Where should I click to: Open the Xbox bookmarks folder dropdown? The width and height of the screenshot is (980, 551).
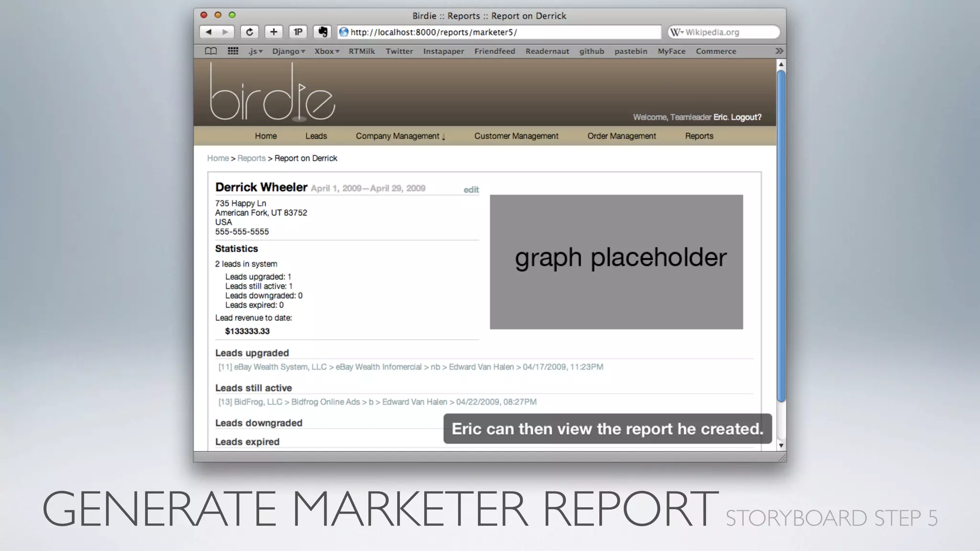pyautogui.click(x=327, y=51)
